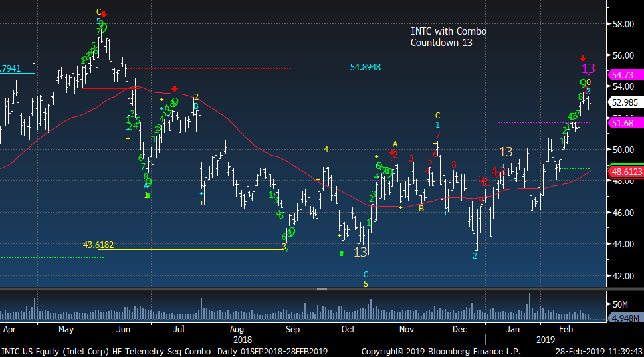Select the large green 9 in September
This screenshot has height=357, width=644.
coord(292,232)
